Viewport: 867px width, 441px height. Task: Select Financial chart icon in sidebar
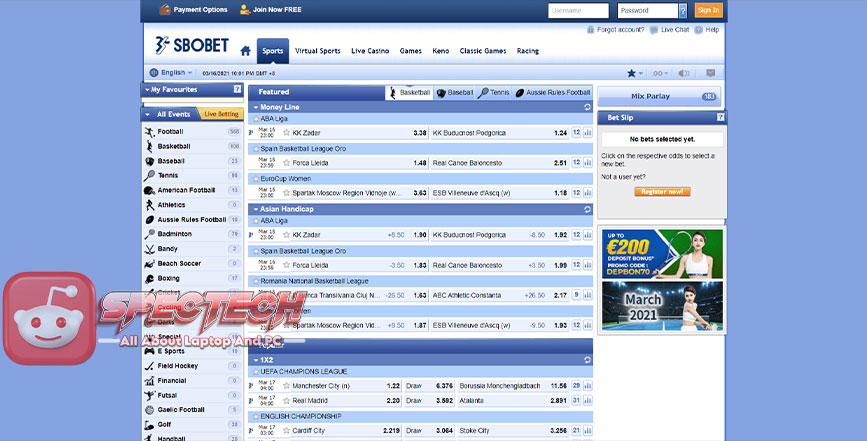[149, 381]
